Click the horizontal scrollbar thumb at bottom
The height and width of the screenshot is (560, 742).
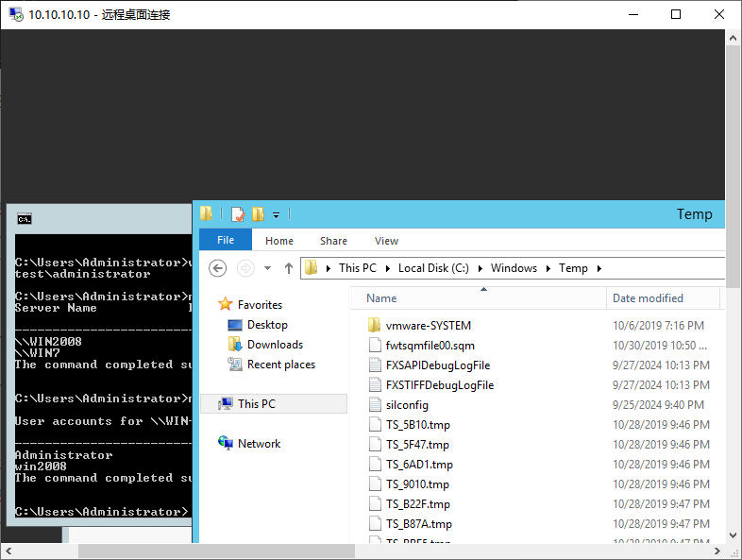(216, 551)
